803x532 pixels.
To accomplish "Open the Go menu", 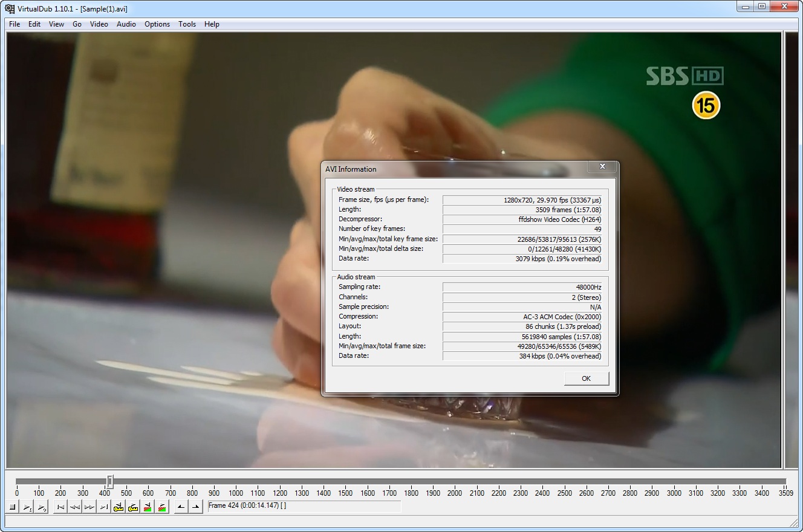I will tap(77, 24).
